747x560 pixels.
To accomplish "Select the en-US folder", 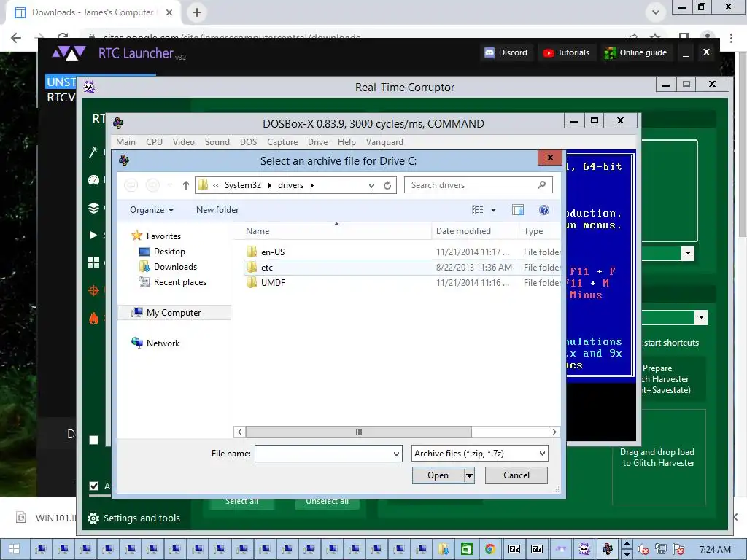I will pos(273,252).
